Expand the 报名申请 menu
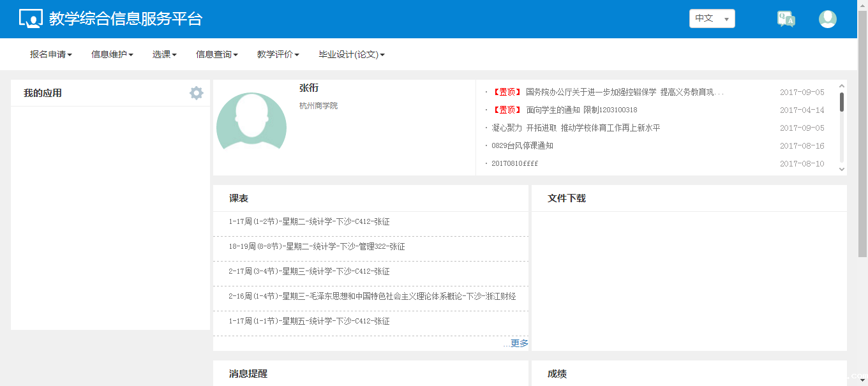The width and height of the screenshot is (868, 386). 51,55
